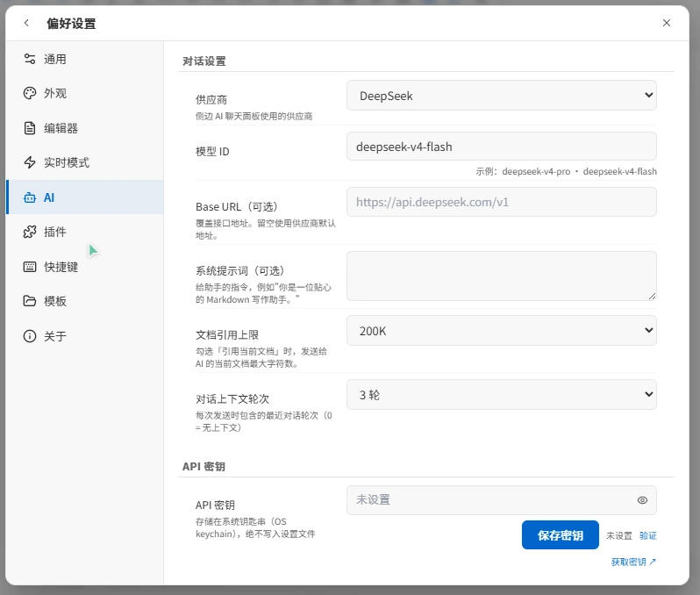This screenshot has height=595, width=700.
Task: Click the API 密钥 input field
Action: point(502,500)
